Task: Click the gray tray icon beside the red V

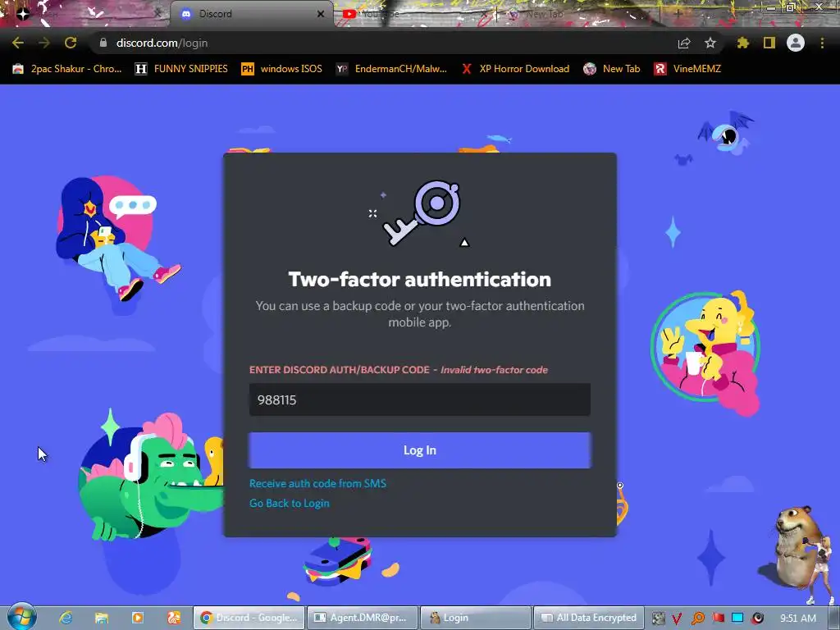Action: coord(658,619)
